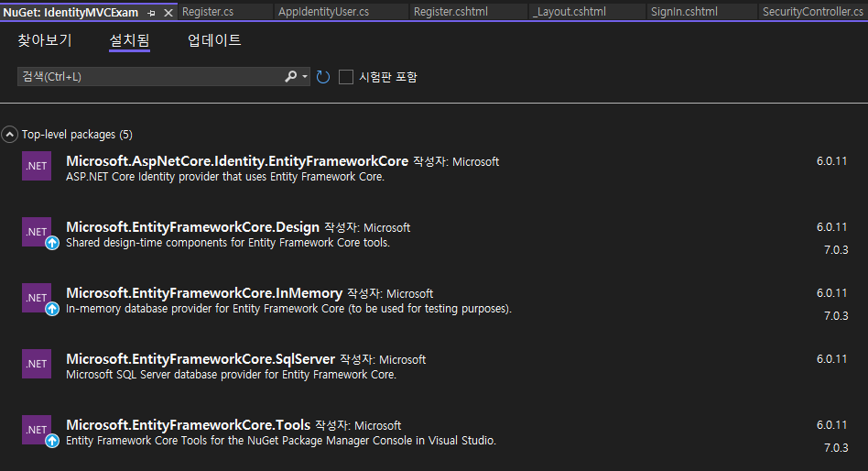Select Microsoft.AspNetCore.Identity.EntityFrameworkCore package name
Image resolution: width=868 pixels, height=471 pixels.
tap(237, 161)
